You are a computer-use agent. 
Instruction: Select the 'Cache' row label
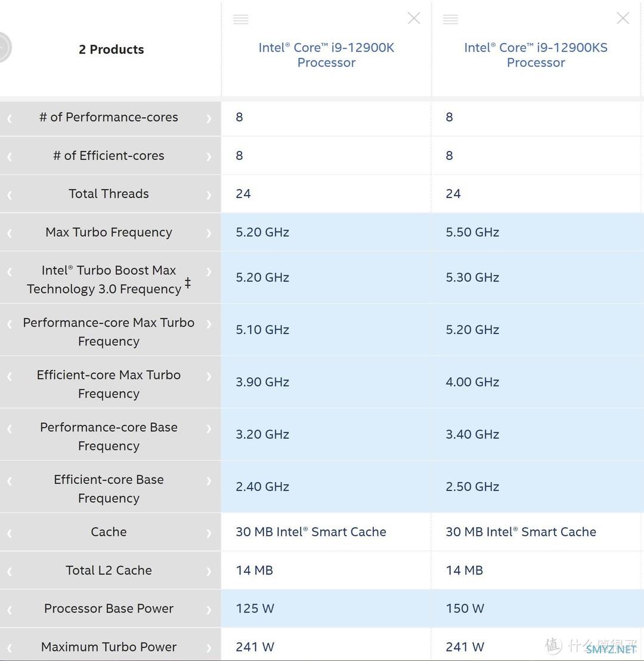109,532
